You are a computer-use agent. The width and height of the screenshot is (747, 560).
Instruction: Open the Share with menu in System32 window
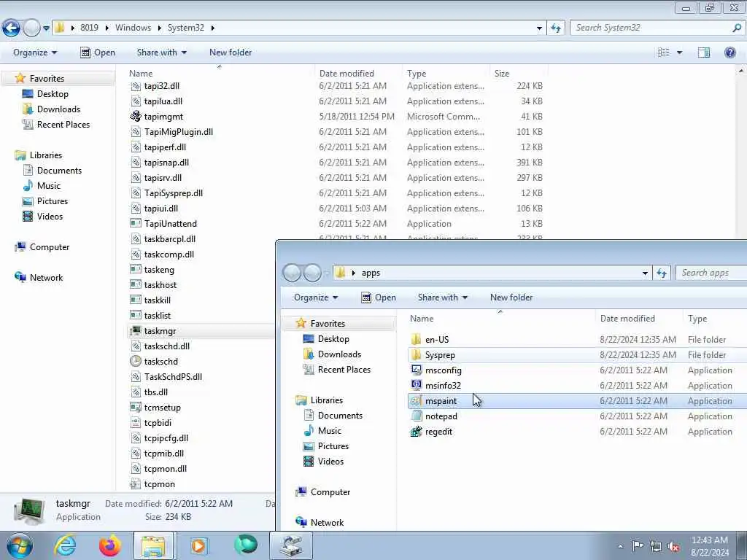point(162,52)
